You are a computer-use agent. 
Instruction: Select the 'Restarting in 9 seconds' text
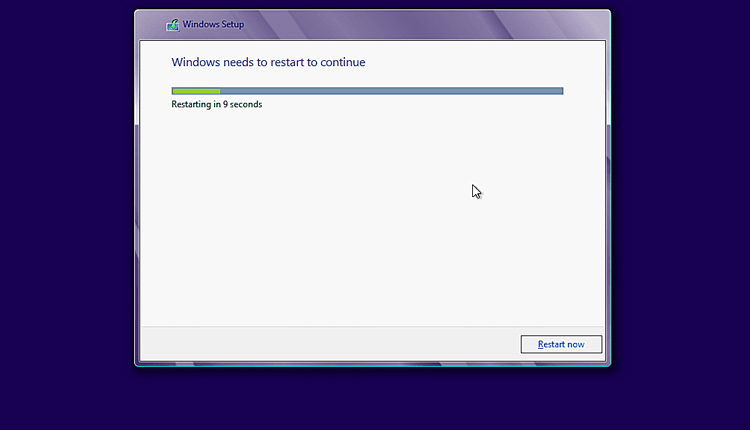(217, 104)
